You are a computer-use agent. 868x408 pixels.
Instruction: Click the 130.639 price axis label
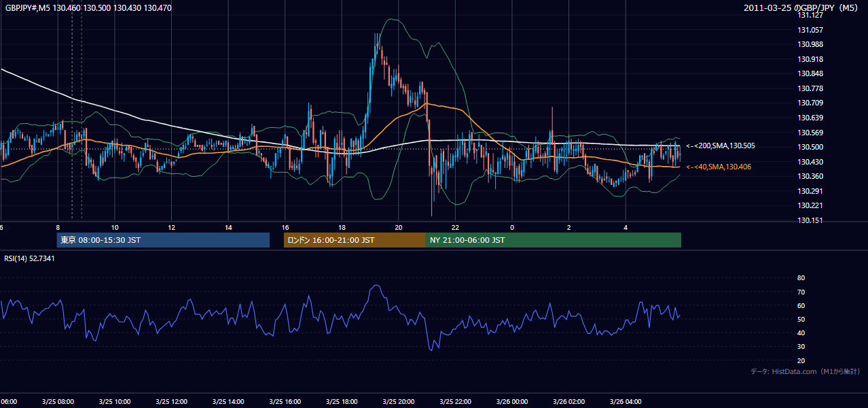point(810,118)
